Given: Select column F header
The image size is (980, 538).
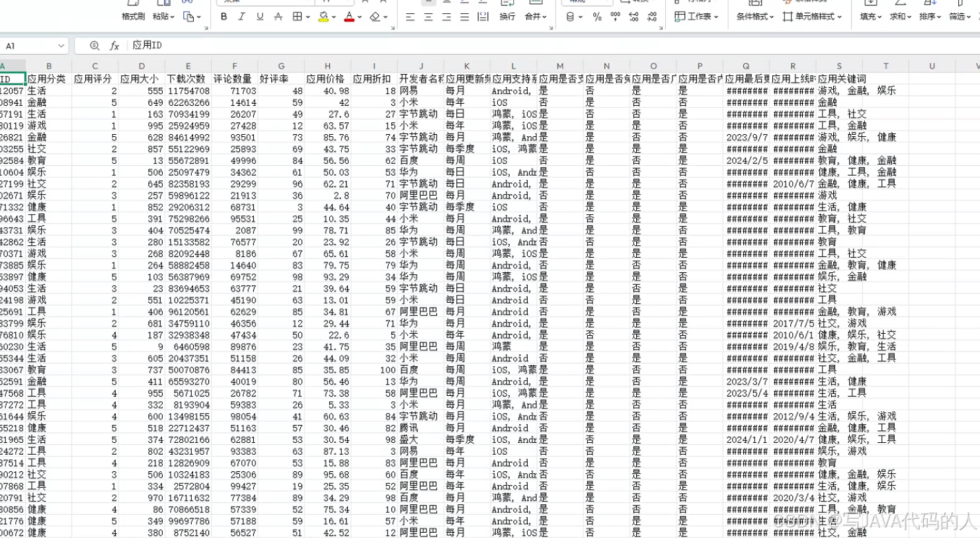Looking at the screenshot, I should tap(235, 66).
